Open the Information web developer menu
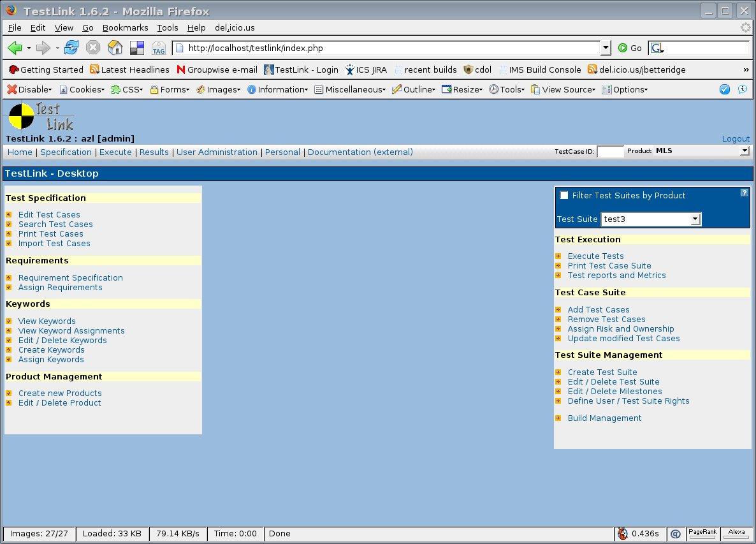The height and width of the screenshot is (544, 756). click(278, 89)
